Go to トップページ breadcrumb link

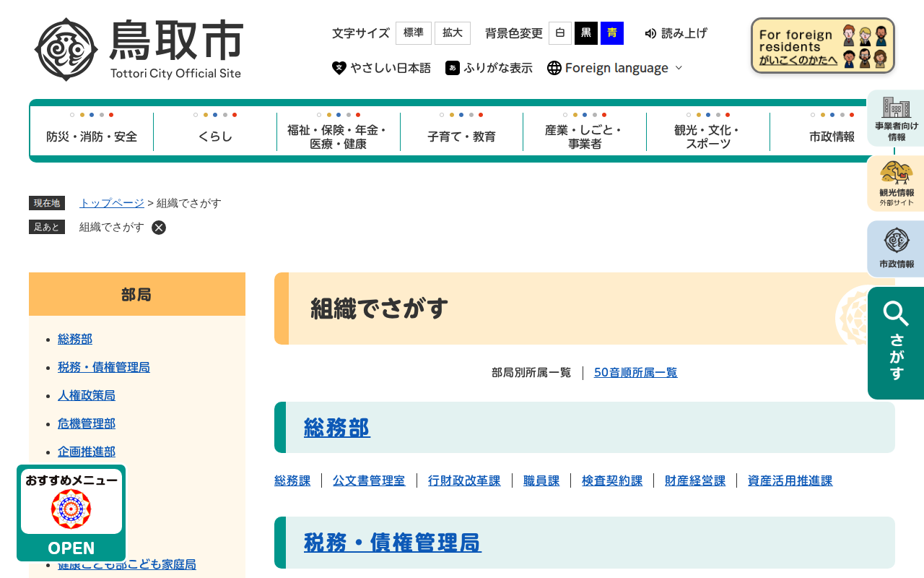[112, 203]
